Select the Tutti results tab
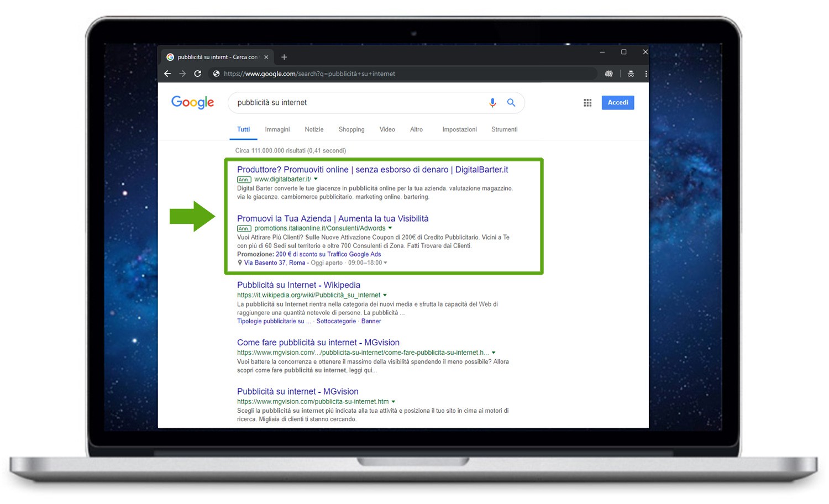This screenshot has width=829, height=504. [x=244, y=129]
